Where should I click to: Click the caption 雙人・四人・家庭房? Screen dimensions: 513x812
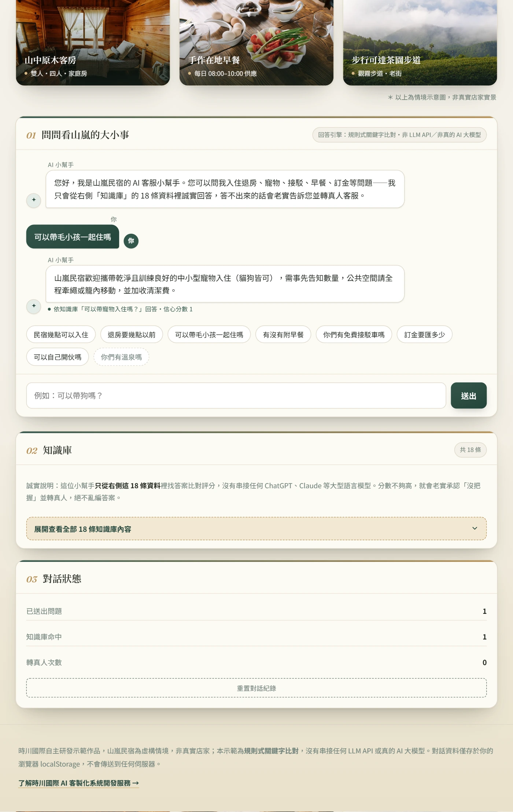(x=59, y=74)
